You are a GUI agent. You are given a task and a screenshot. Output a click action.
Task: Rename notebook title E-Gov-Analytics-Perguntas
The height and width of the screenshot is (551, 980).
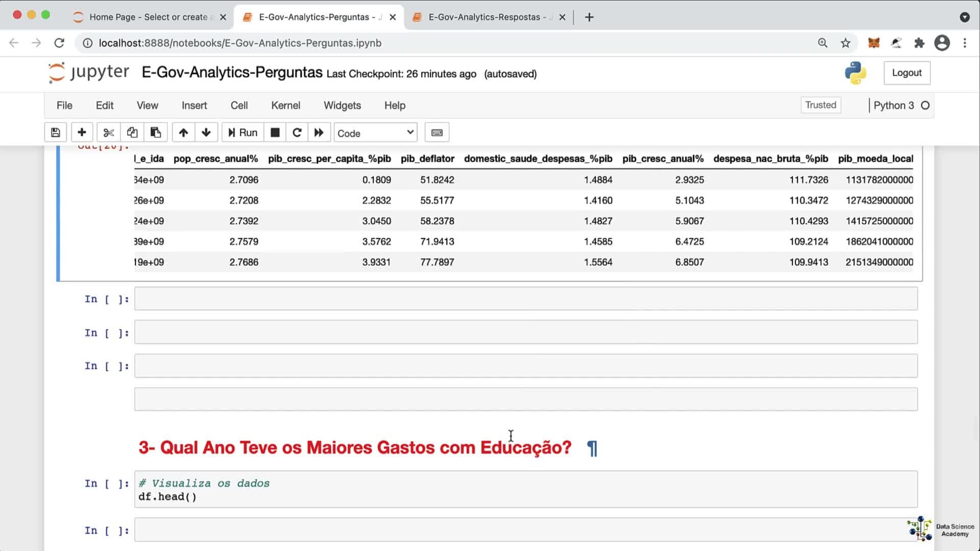[x=232, y=72]
